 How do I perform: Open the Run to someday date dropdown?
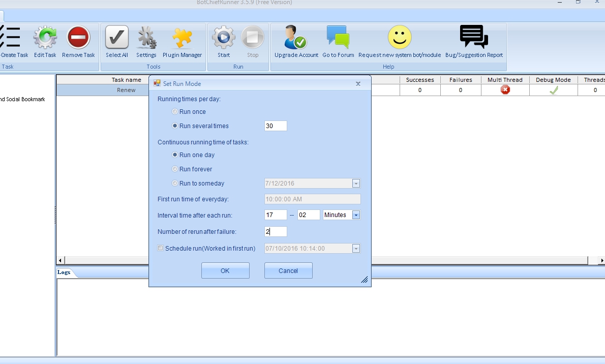(x=356, y=184)
